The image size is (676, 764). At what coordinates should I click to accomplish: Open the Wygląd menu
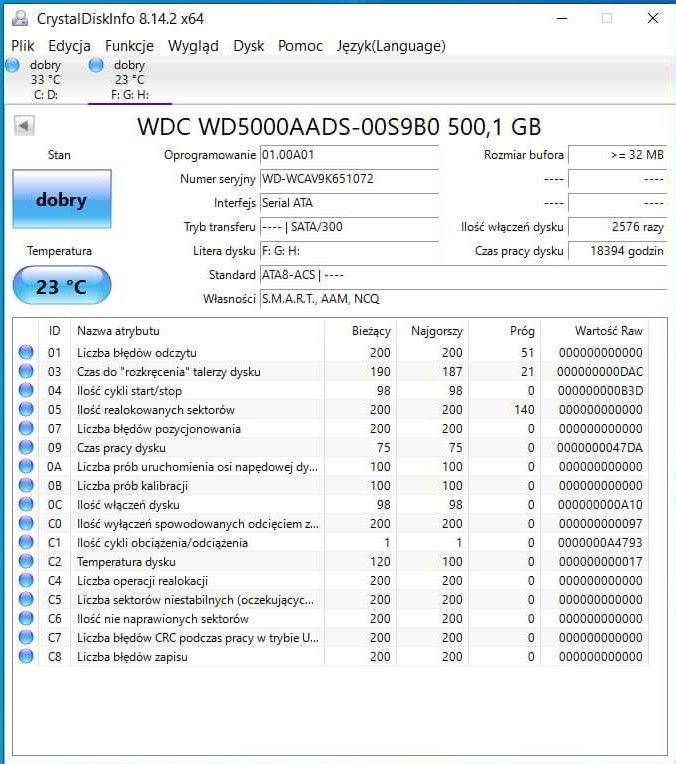pos(193,46)
